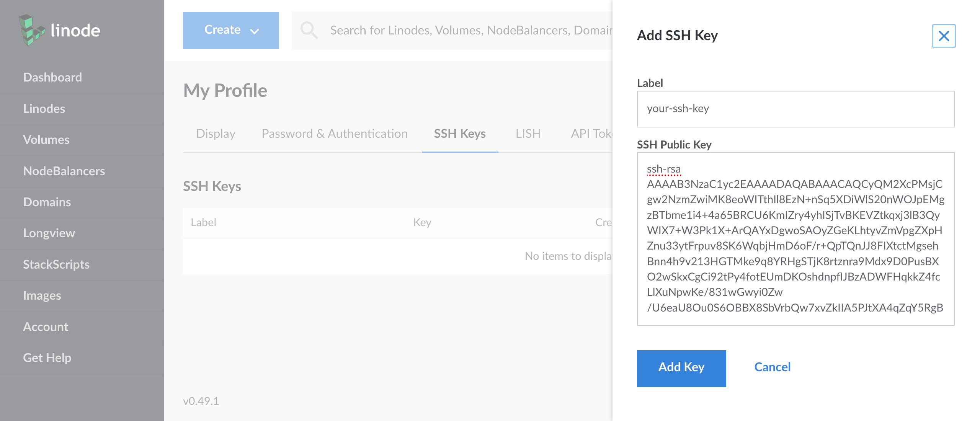The width and height of the screenshot is (980, 421).
Task: Open the Volumes sidebar item
Action: tap(46, 140)
